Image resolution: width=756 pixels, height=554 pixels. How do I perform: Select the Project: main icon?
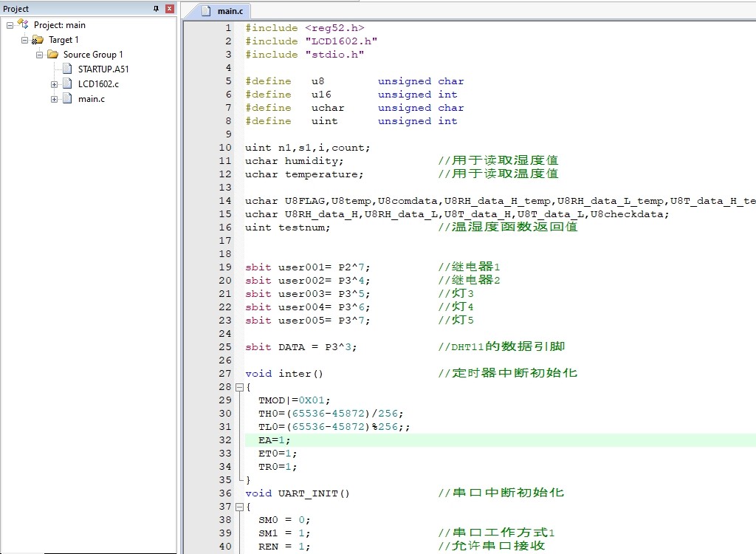(x=23, y=24)
